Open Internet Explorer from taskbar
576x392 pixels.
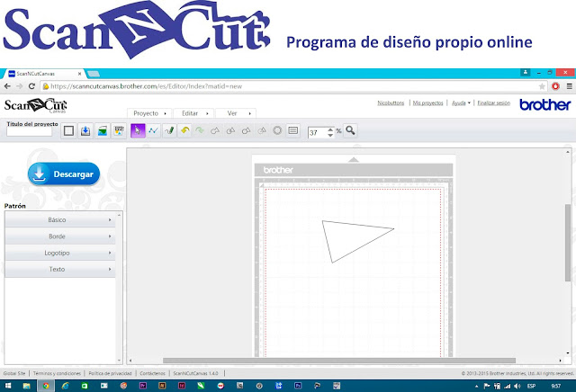(66, 386)
